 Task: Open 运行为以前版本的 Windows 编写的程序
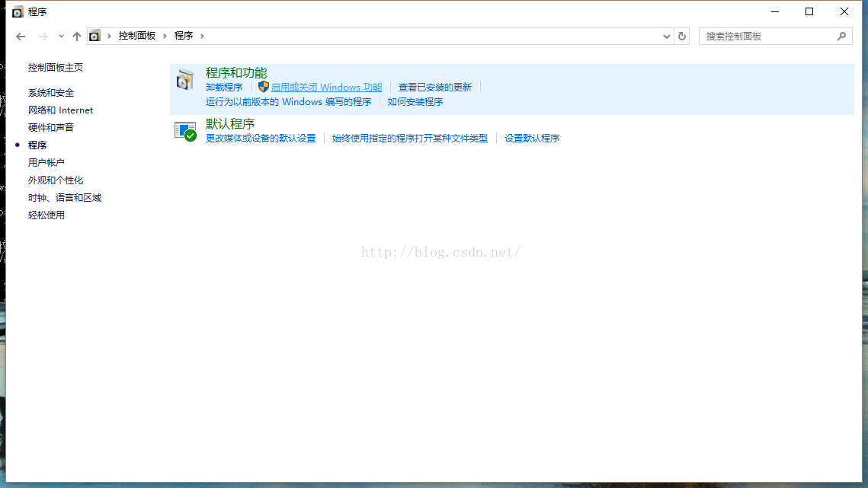pos(288,102)
